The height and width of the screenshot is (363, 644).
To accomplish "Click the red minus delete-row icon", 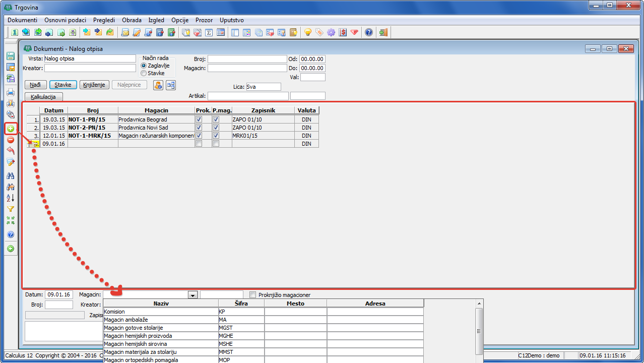I will (x=11, y=140).
